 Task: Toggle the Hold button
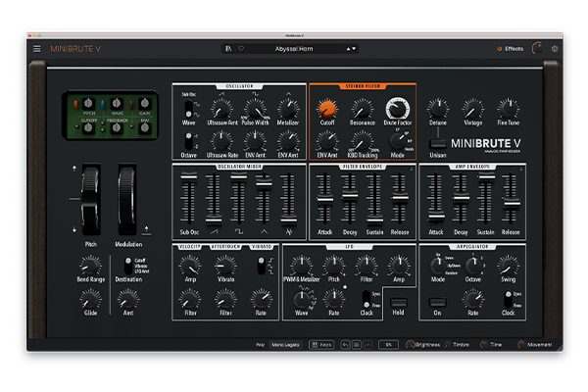(398, 303)
